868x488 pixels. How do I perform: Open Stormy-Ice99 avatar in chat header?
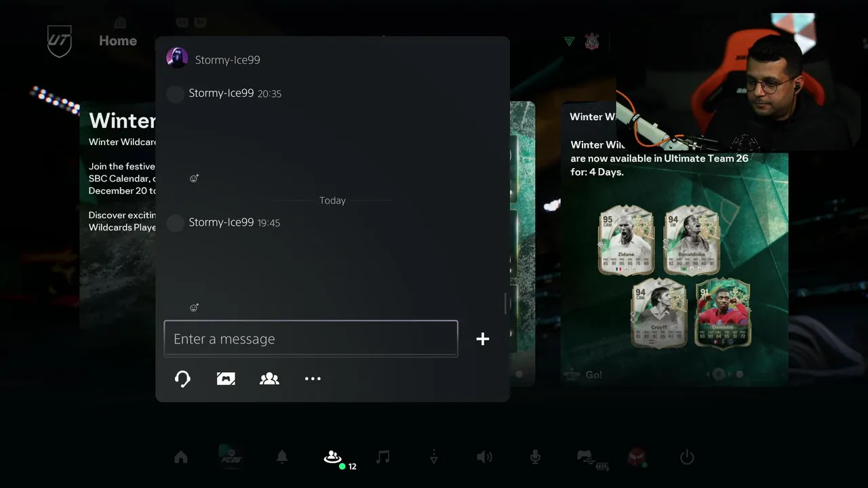[x=177, y=58]
